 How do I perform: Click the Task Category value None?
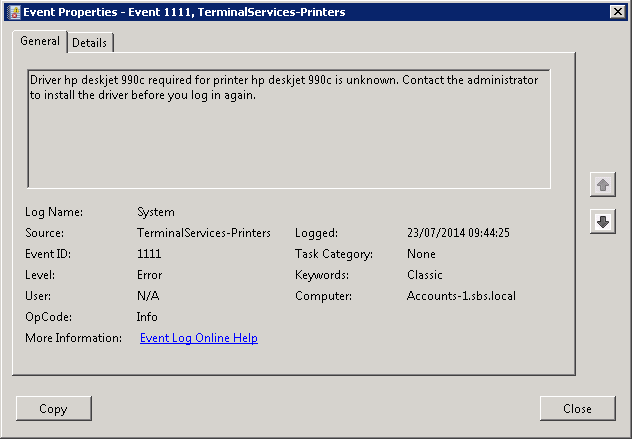(x=421, y=254)
